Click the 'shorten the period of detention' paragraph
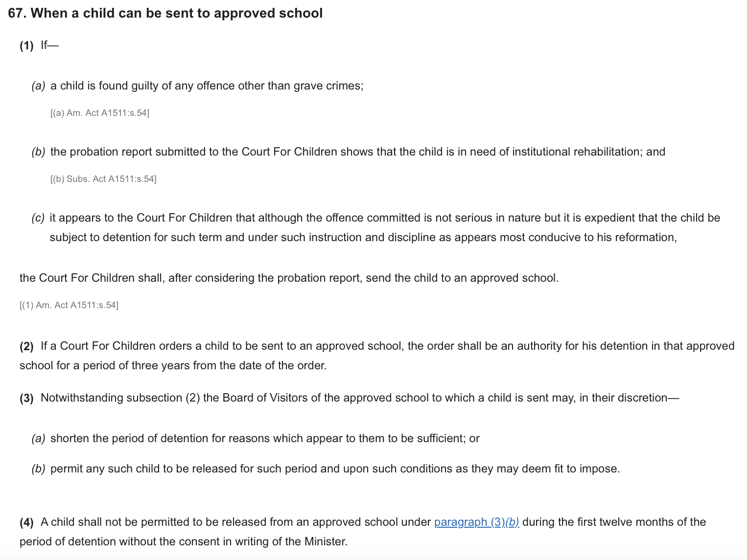Screen dimensions: 747x560 [x=255, y=438]
